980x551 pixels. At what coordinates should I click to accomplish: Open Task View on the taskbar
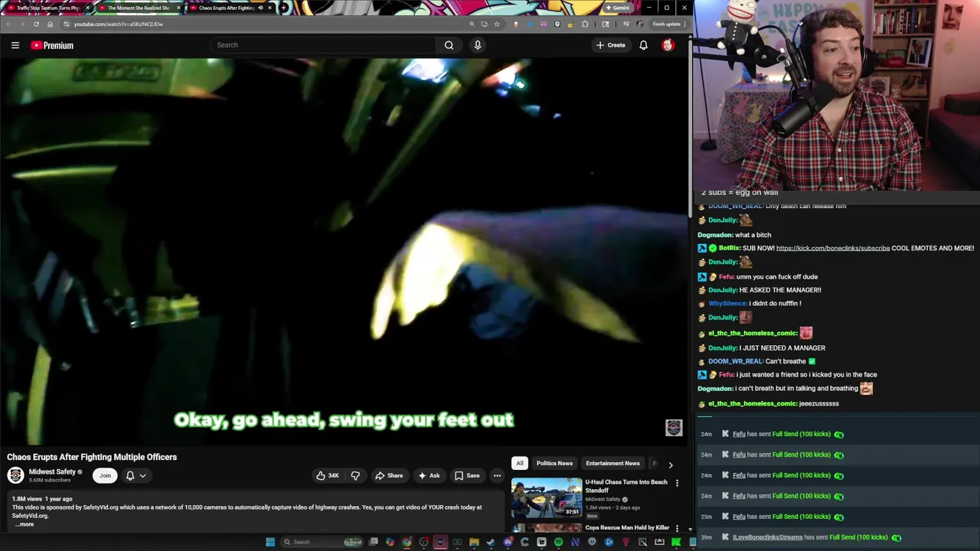tap(373, 542)
